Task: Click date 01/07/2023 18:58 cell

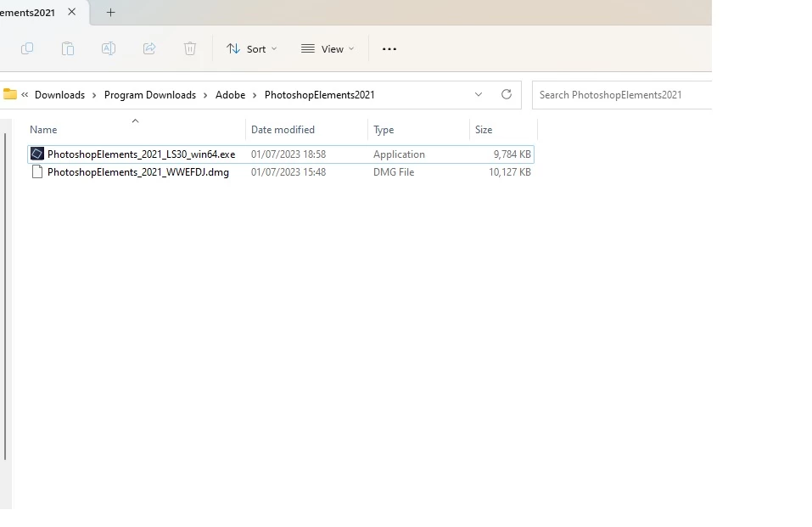Action: (288, 154)
